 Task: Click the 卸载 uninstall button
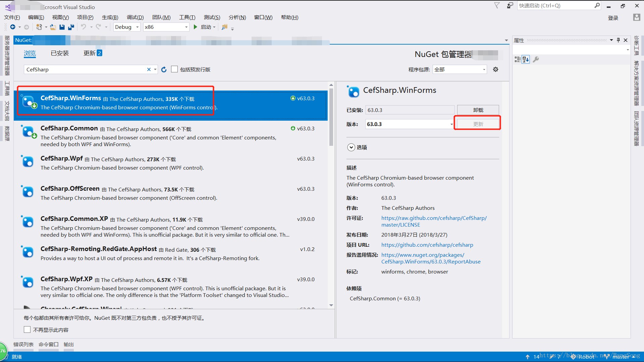tap(478, 110)
